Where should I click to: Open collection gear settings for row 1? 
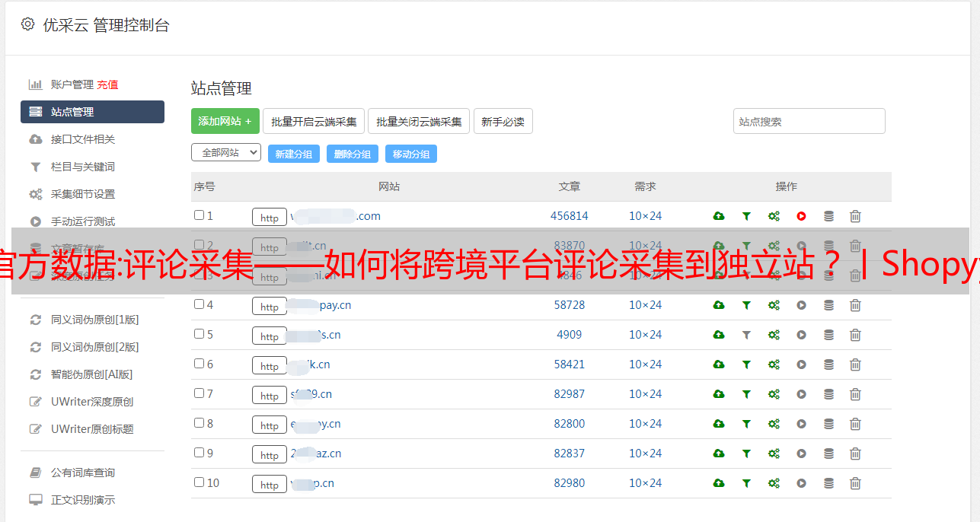774,216
